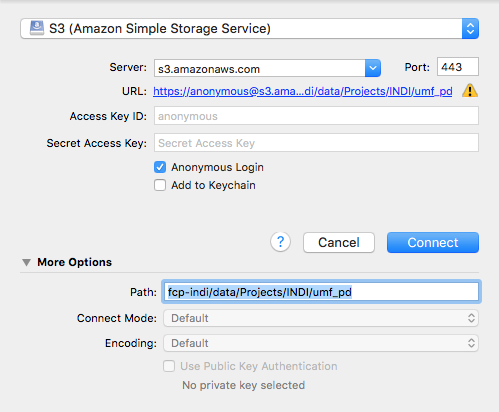499x412 pixels.
Task: Click the blue stepper arrows on protocol selector
Action: (470, 29)
